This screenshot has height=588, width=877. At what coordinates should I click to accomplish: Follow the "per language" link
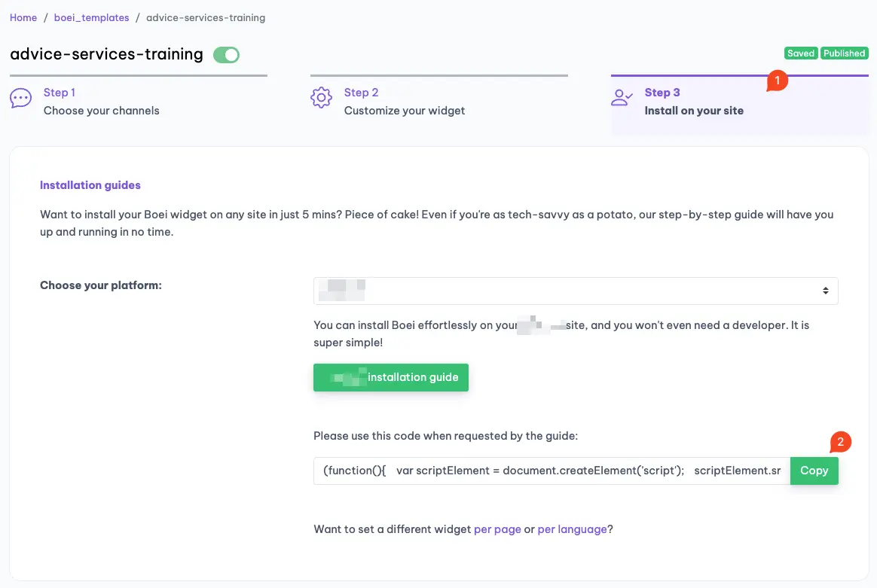pyautogui.click(x=572, y=529)
